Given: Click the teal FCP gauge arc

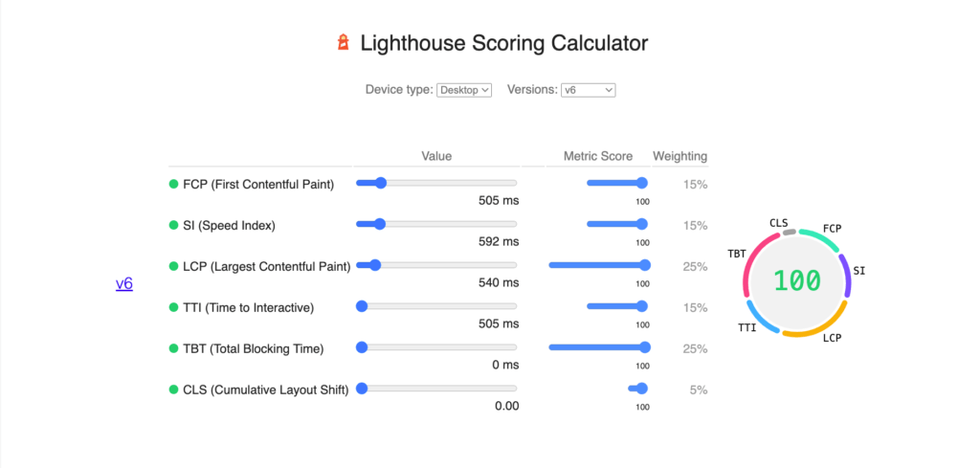Looking at the screenshot, I should pos(820,238).
